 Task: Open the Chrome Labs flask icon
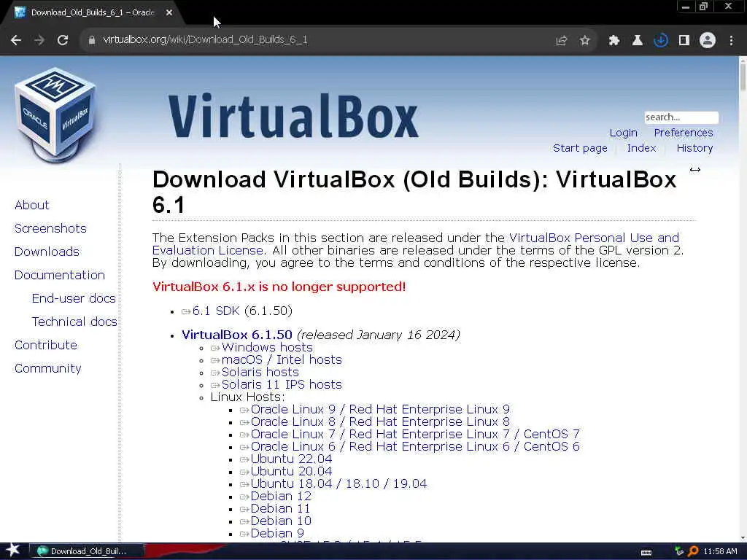637,41
